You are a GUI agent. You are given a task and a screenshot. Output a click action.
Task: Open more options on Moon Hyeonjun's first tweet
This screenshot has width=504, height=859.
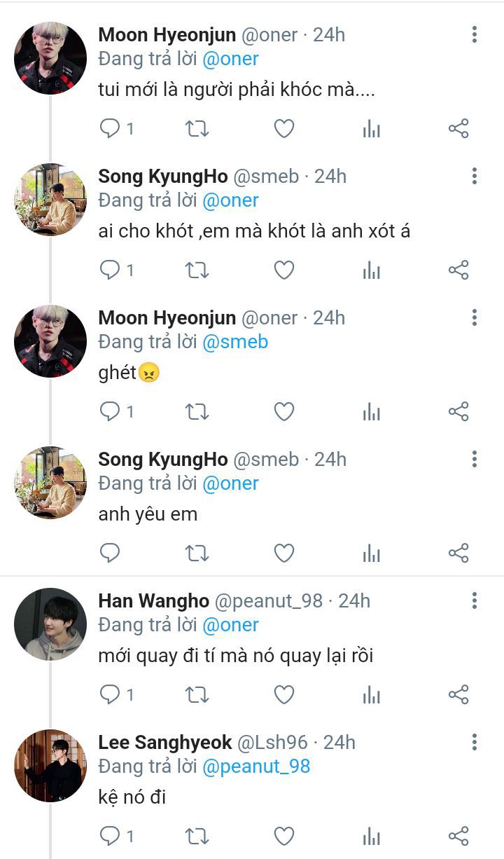click(x=475, y=34)
